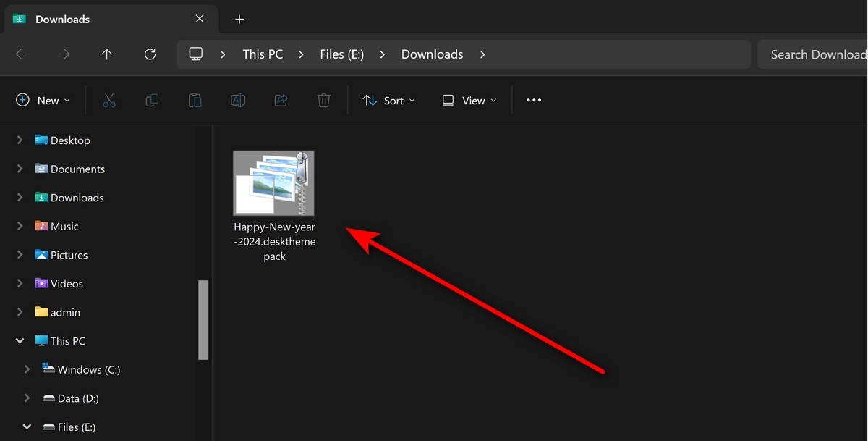Open the admin folder in sidebar
The image size is (868, 441).
pos(65,312)
